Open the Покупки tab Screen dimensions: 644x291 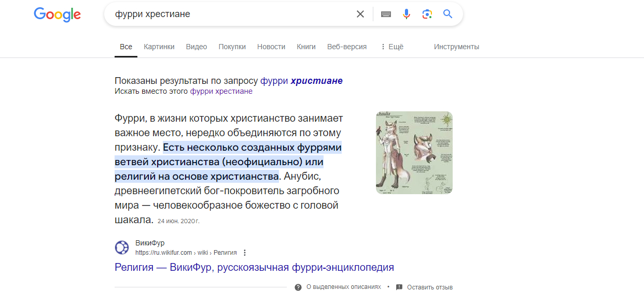tap(232, 47)
